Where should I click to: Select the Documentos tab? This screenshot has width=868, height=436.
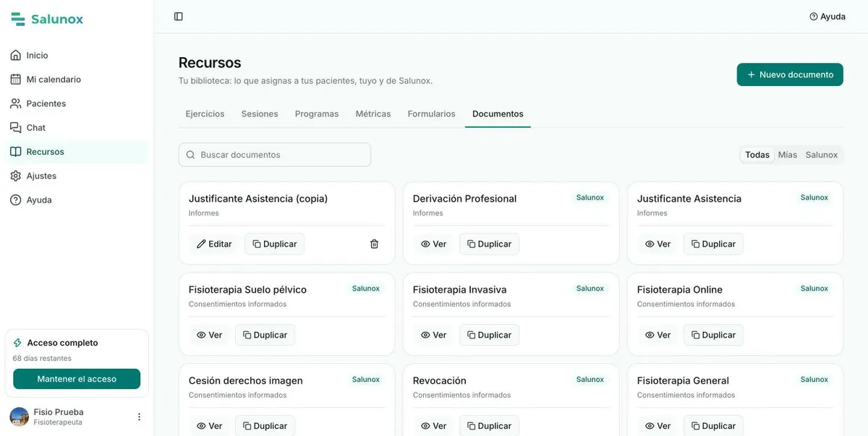[x=498, y=114]
